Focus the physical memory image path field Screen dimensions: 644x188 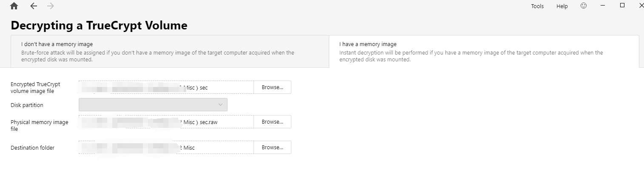pos(166,122)
